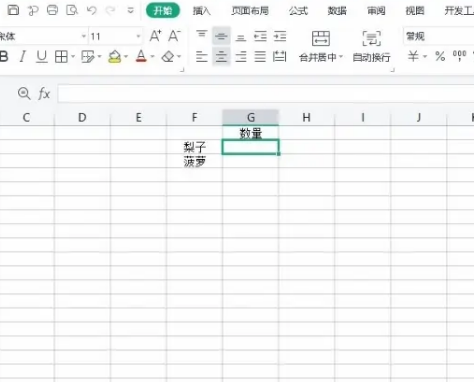Decrease font size with A- icon
This screenshot has height=382, width=474.
(174, 36)
